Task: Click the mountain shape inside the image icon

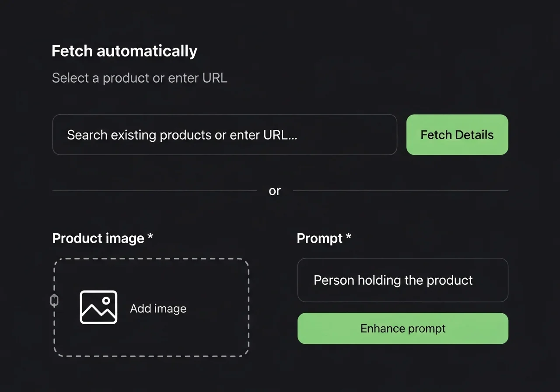Action: coord(95,313)
